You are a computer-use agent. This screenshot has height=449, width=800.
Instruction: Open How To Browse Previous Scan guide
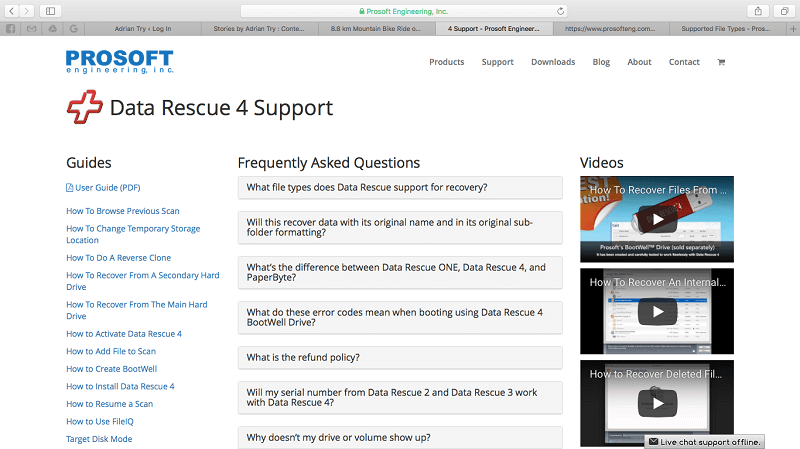pyautogui.click(x=122, y=211)
